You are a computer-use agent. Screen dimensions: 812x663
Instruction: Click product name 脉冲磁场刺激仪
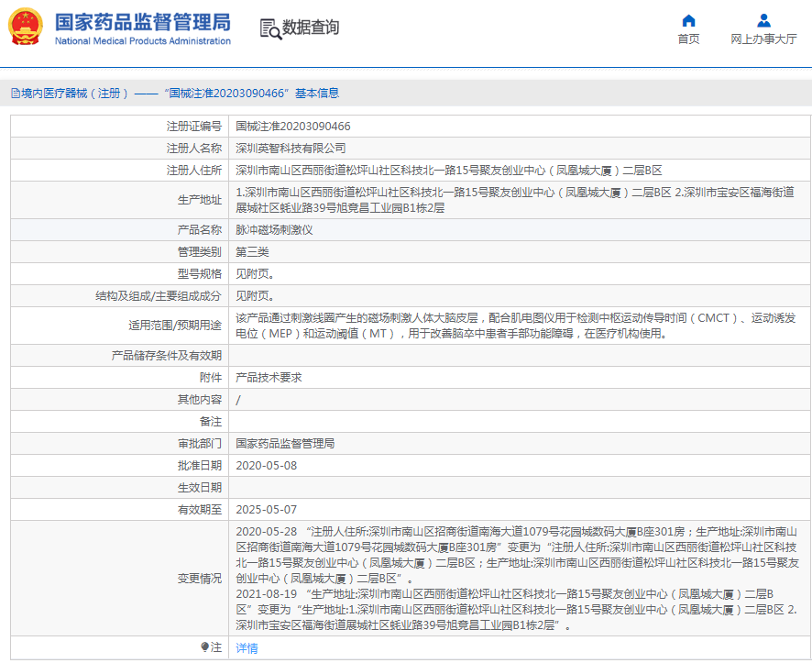[274, 229]
